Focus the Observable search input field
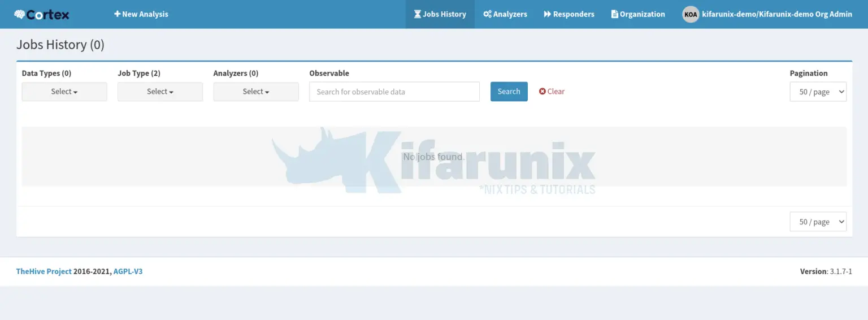 [394, 92]
